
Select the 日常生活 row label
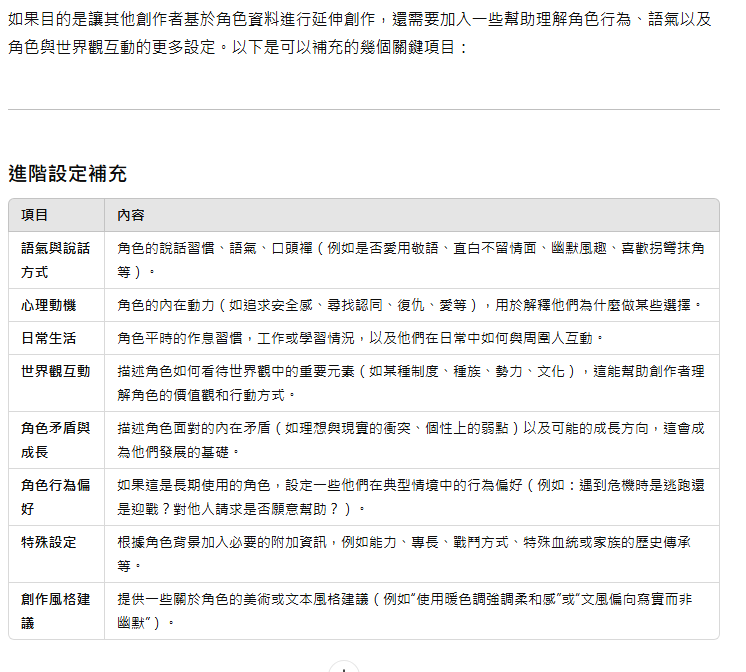pos(49,338)
